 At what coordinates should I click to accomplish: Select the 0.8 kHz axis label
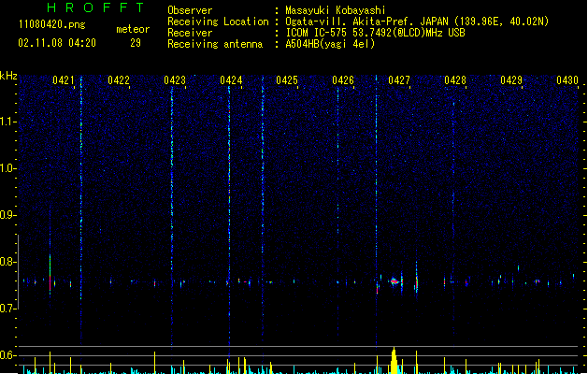pos(8,262)
